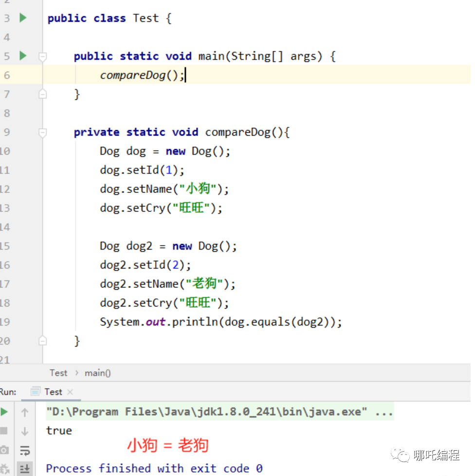Viewport: 475px width, 476px height.
Task: Click the dog.setId(1); line
Action: [142, 170]
